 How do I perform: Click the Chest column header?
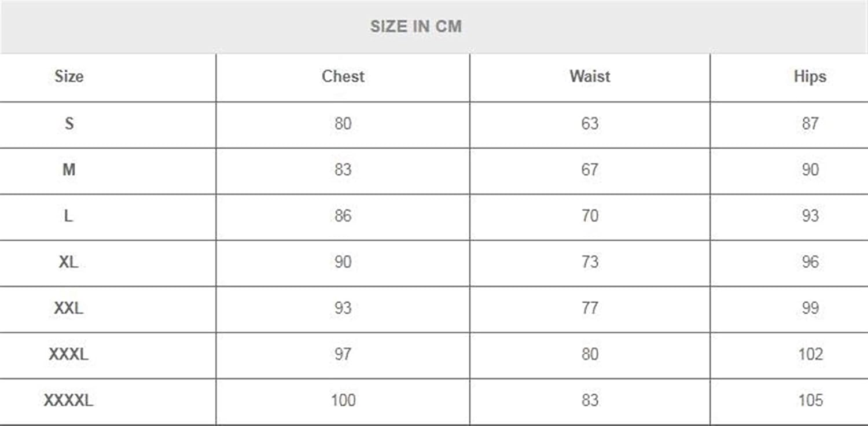tap(343, 76)
